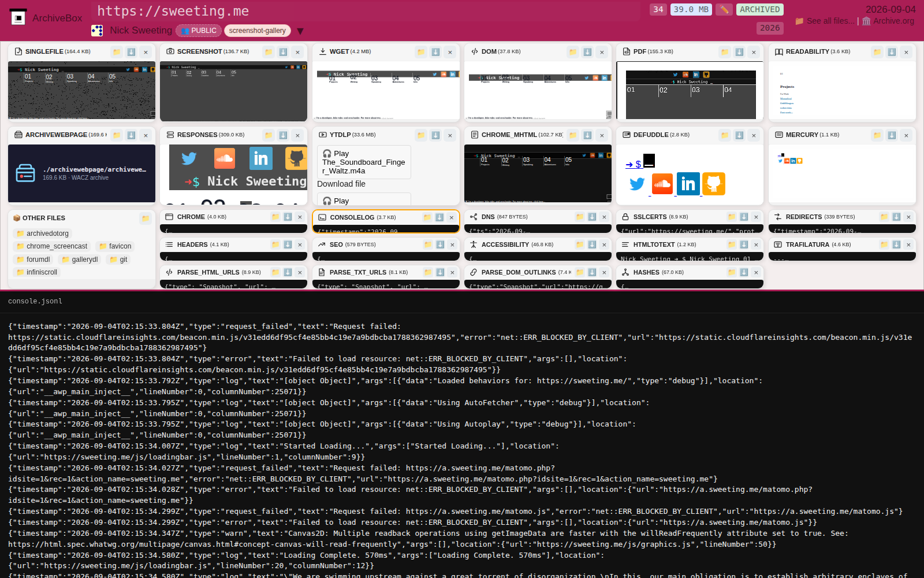Screen dimensions: 924x578
Task: Click Download file in YTDLP card
Action: (x=341, y=184)
